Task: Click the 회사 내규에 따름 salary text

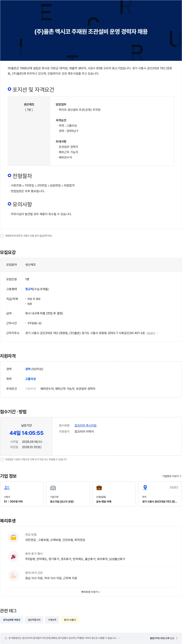Action: point(44,313)
